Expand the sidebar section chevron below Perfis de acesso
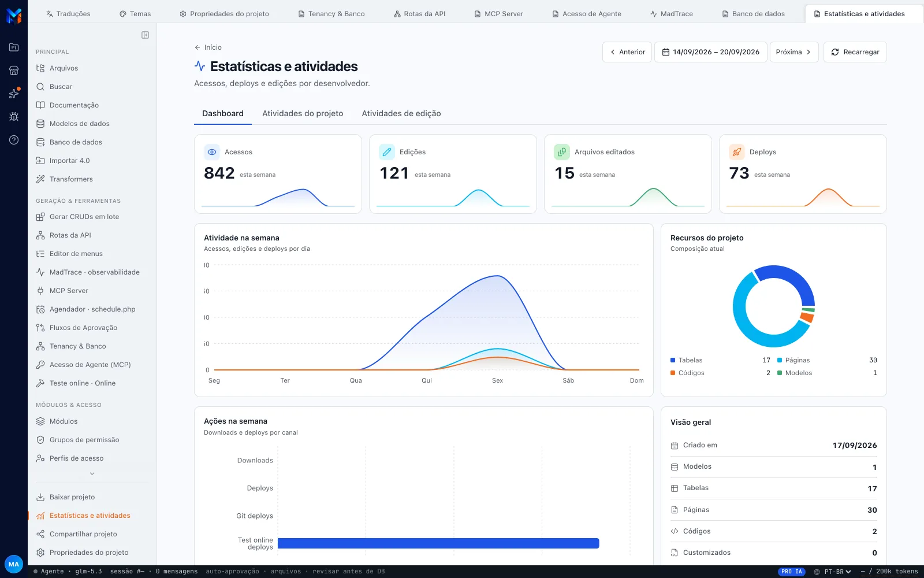This screenshot has width=924, height=578. click(x=92, y=474)
